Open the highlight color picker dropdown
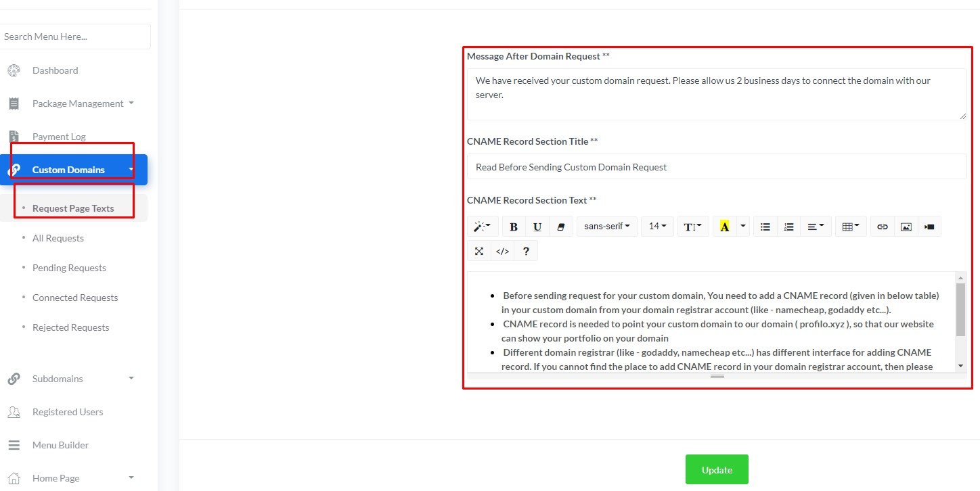980x491 pixels. [x=741, y=226]
